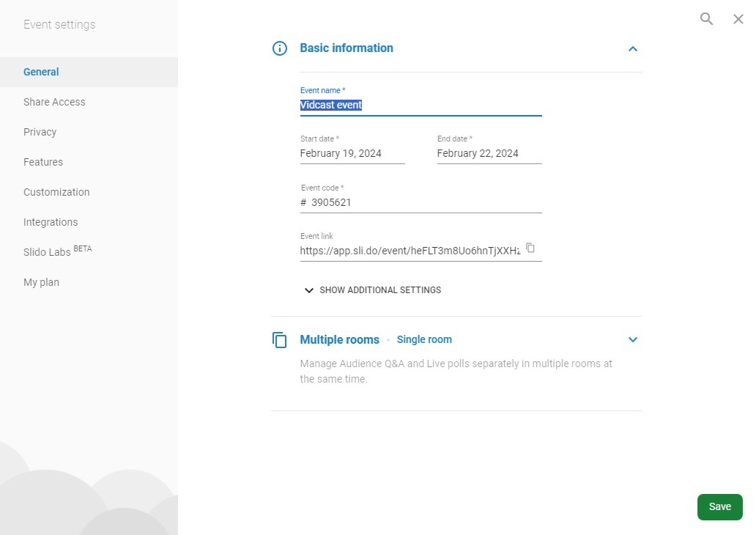Click the Event code field 3905621
Viewport: 756px width, 535px height.
coord(421,202)
